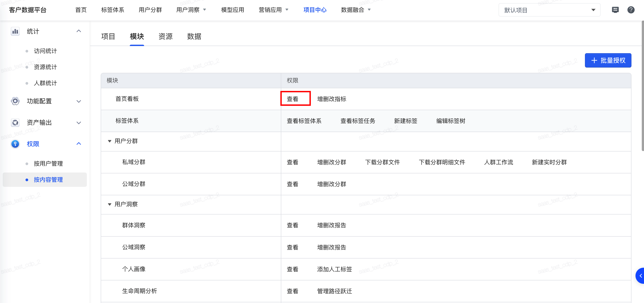Click the 客户数据平台 platform title

[x=28, y=10]
